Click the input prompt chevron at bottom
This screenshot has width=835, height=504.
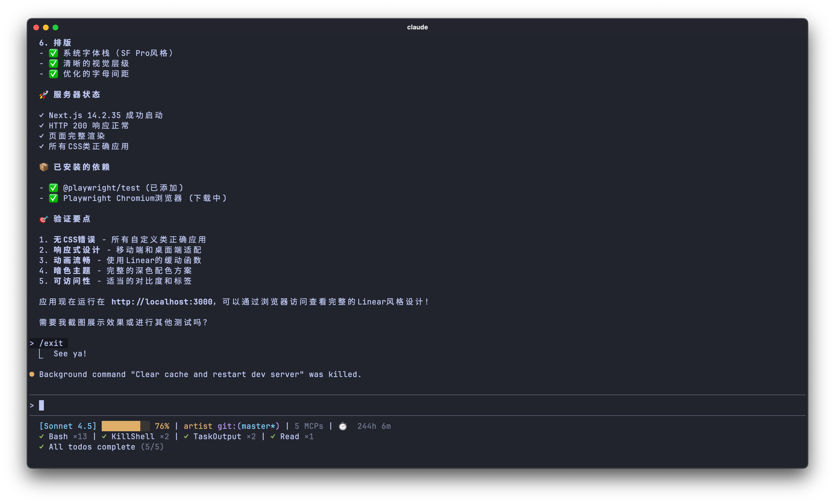(32, 405)
